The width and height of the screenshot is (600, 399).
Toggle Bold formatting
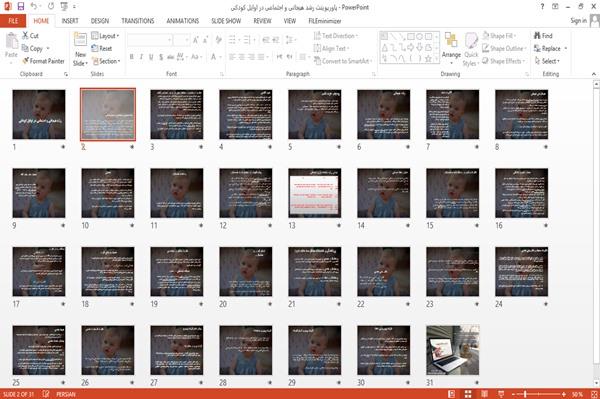[x=132, y=57]
